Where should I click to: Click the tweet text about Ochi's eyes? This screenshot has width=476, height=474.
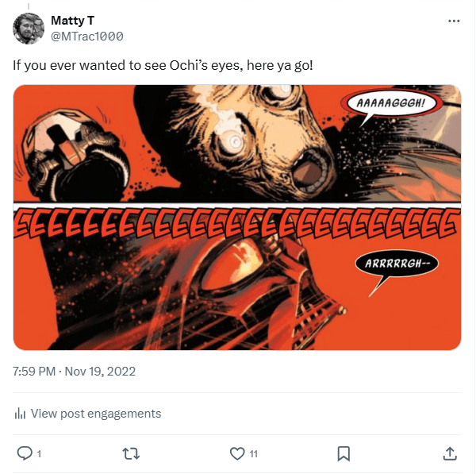(x=163, y=64)
